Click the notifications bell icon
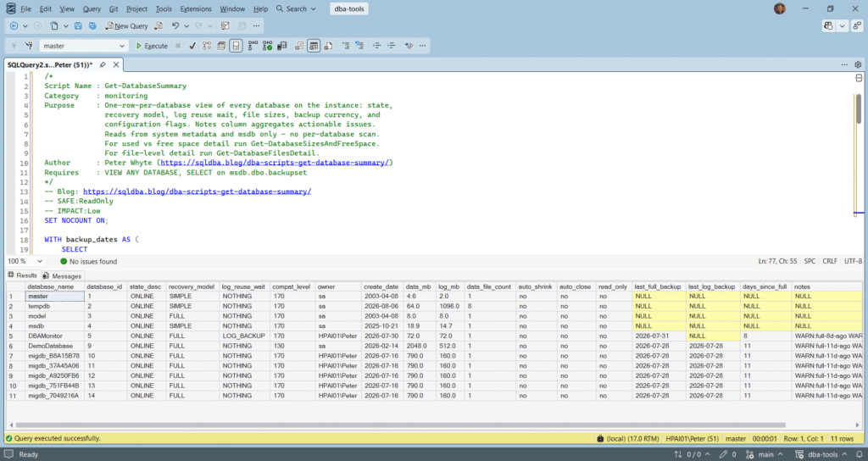868x461 pixels. point(860,454)
